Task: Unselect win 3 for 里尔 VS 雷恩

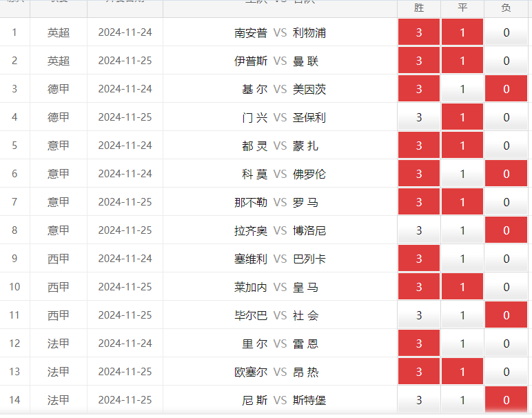Action: tap(419, 343)
